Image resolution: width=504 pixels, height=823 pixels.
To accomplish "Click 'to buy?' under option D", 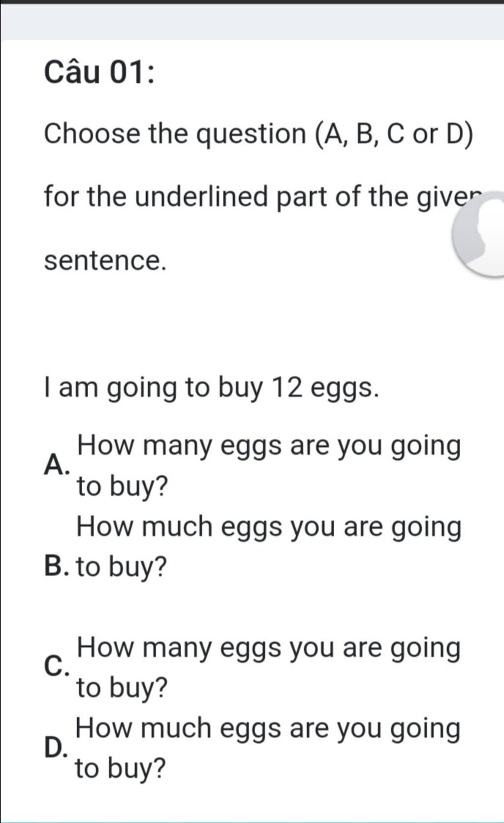I will [x=120, y=769].
